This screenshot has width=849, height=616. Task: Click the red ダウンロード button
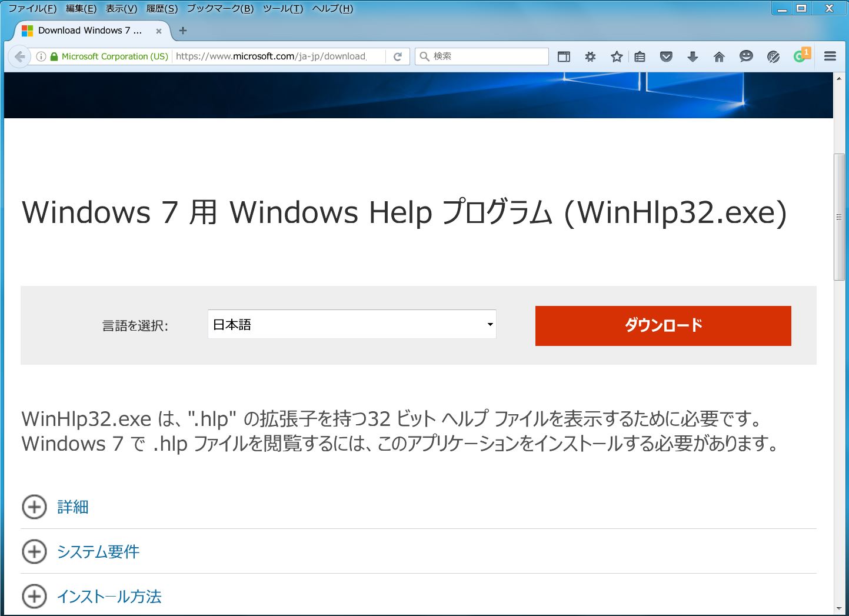coord(663,325)
